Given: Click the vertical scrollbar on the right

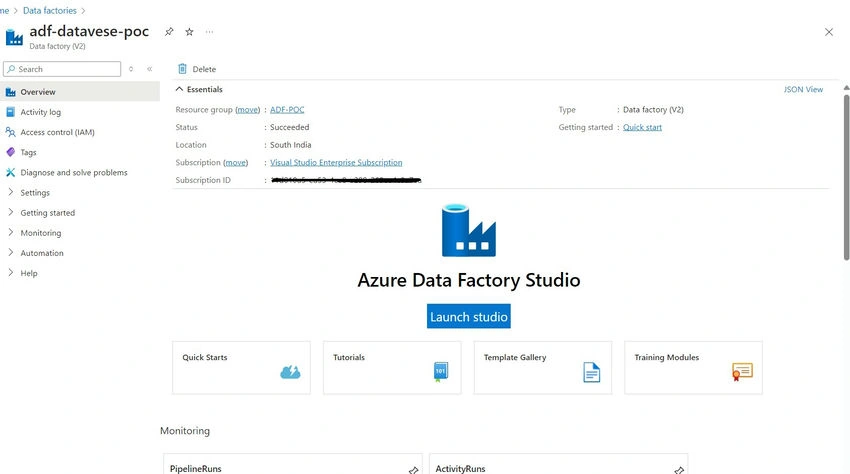Looking at the screenshot, I should pyautogui.click(x=846, y=177).
